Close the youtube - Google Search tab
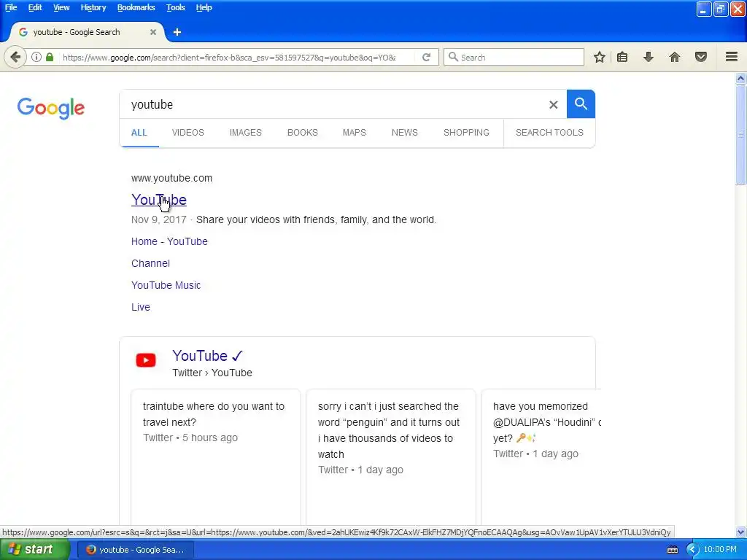Viewport: 747px width, 560px height. (x=153, y=32)
